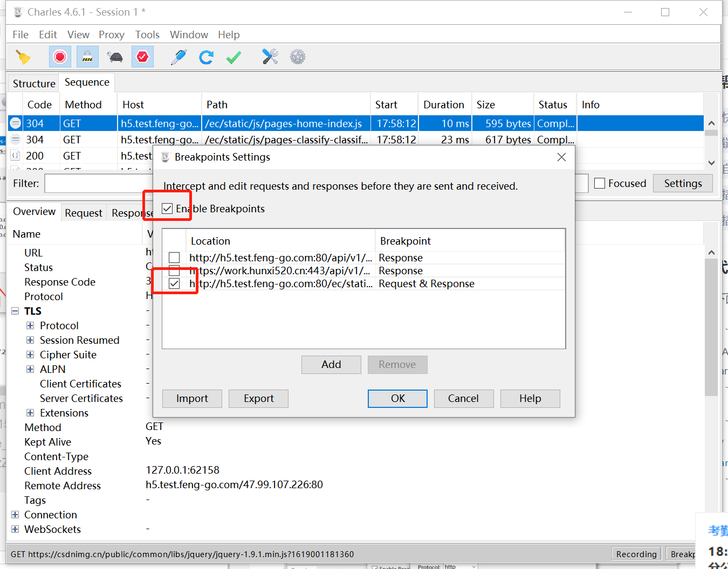This screenshot has width=728, height=569.
Task: Expand the Cipher Suite node
Action: (30, 355)
